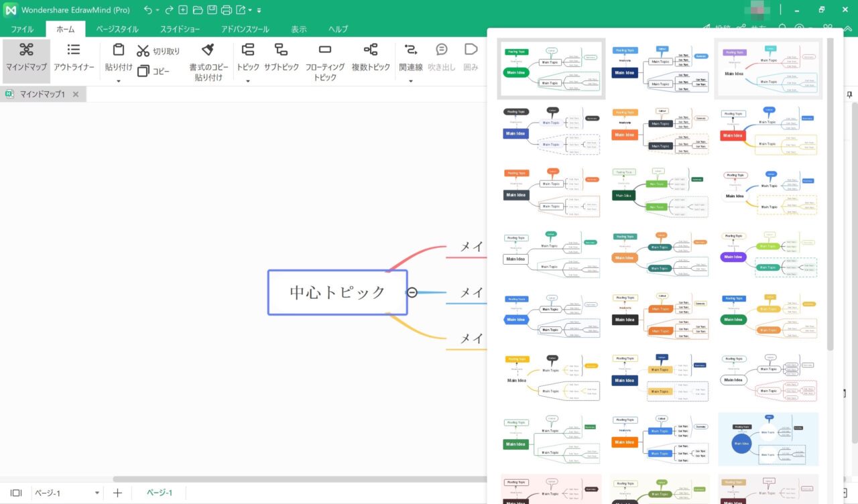The width and height of the screenshot is (858, 504).
Task: Open the スライドショー tab
Action: [180, 29]
